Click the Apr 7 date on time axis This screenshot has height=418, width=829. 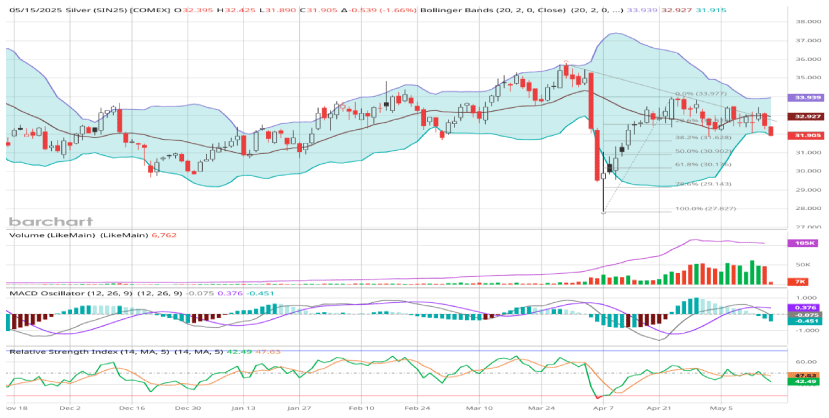pos(602,408)
